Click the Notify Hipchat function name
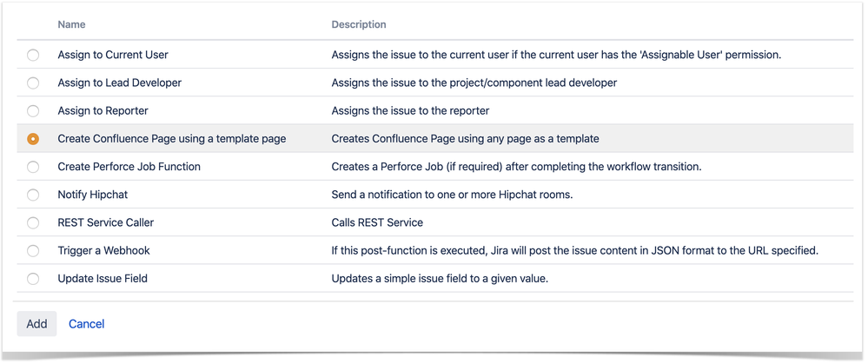Viewport: 868px width, 364px height. 93,195
